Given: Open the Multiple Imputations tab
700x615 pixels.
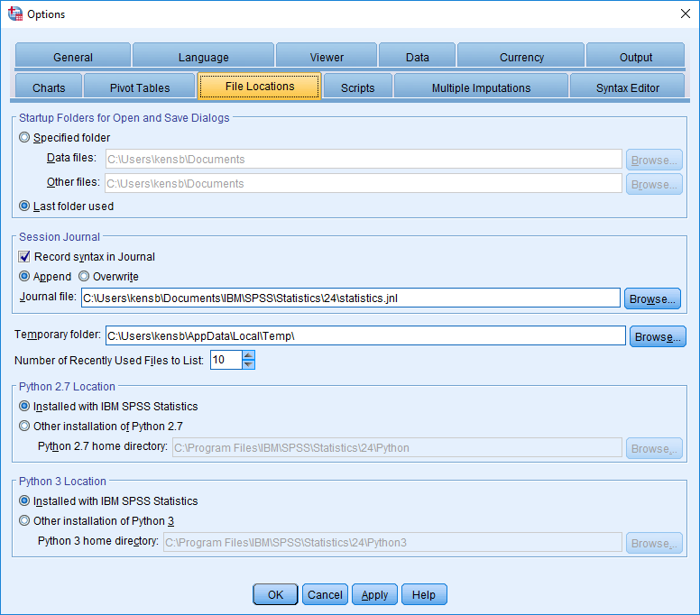Looking at the screenshot, I should [481, 87].
